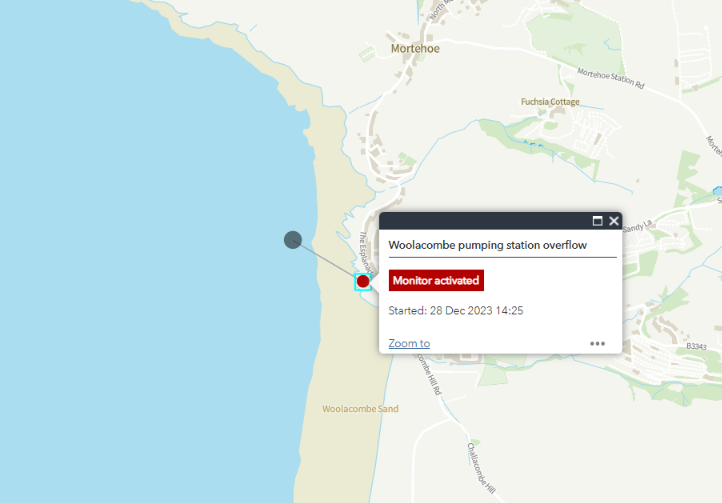Open the popup's three-dot more options
The width and height of the screenshot is (722, 503).
coord(597,344)
